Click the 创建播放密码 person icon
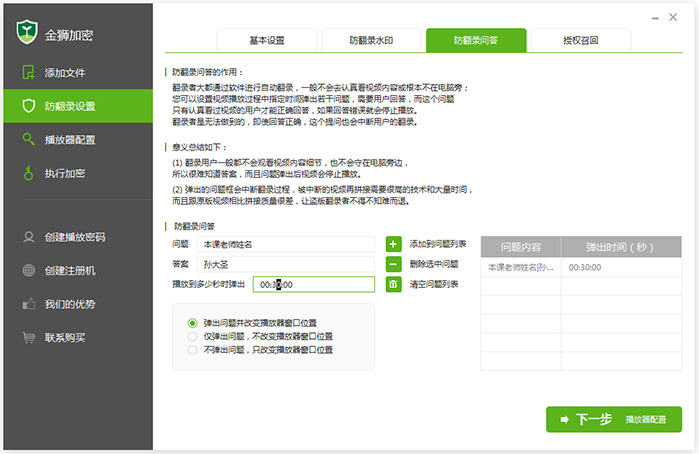 point(29,237)
